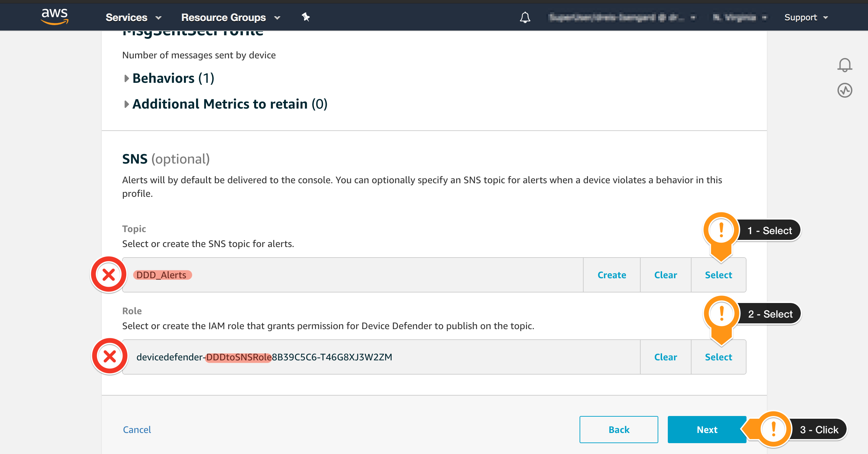Open the Resource Groups menu
The width and height of the screenshot is (868, 454).
tap(231, 17)
